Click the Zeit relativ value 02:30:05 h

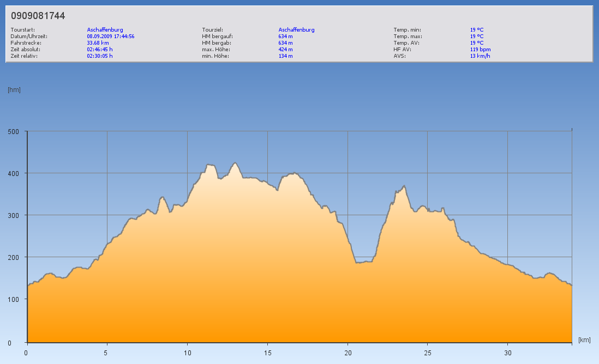[100, 56]
